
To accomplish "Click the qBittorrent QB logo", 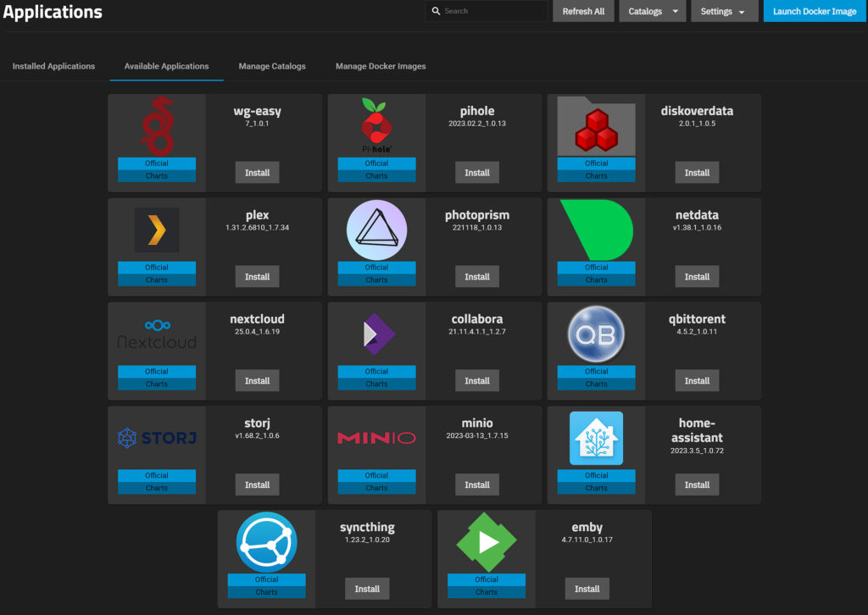I will point(596,334).
